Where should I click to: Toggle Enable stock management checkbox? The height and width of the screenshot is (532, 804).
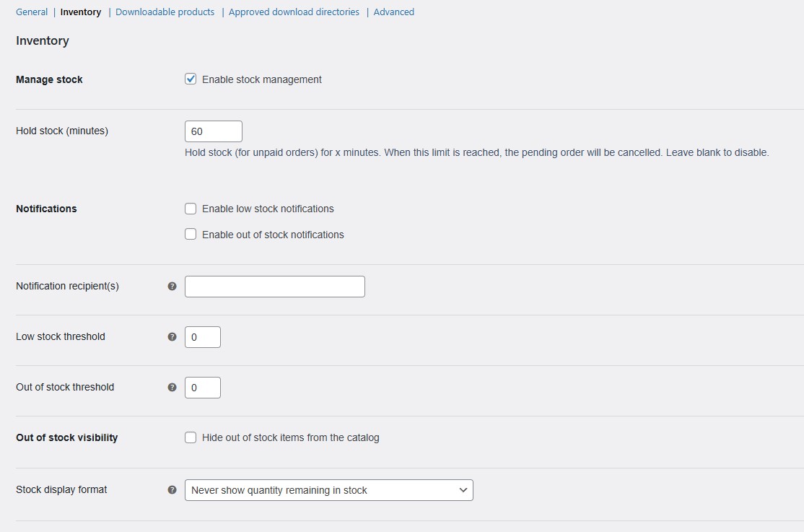[191, 79]
